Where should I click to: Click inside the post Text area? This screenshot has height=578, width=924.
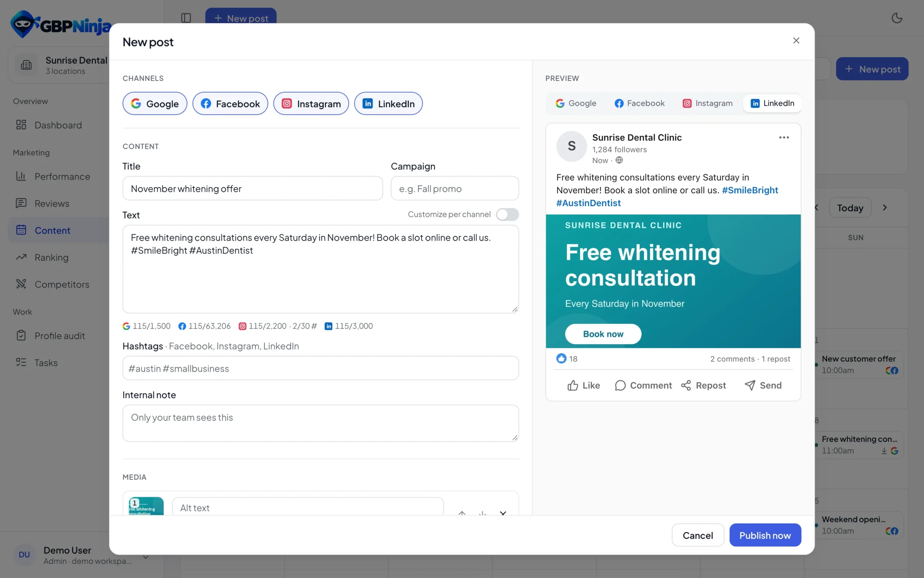pyautogui.click(x=321, y=269)
